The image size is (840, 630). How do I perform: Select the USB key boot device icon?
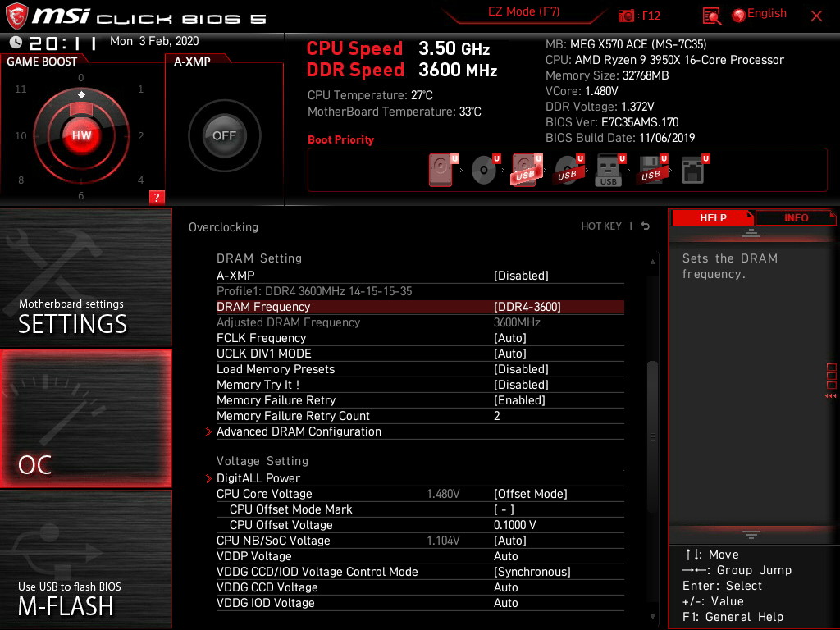pos(610,169)
